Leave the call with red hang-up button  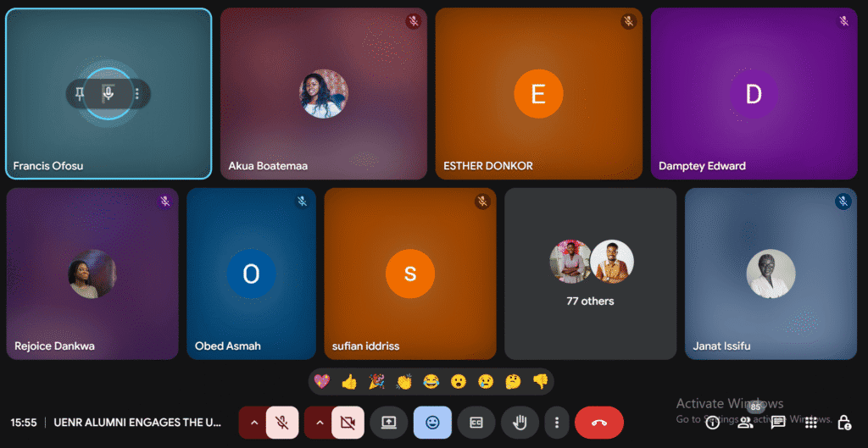(x=598, y=422)
